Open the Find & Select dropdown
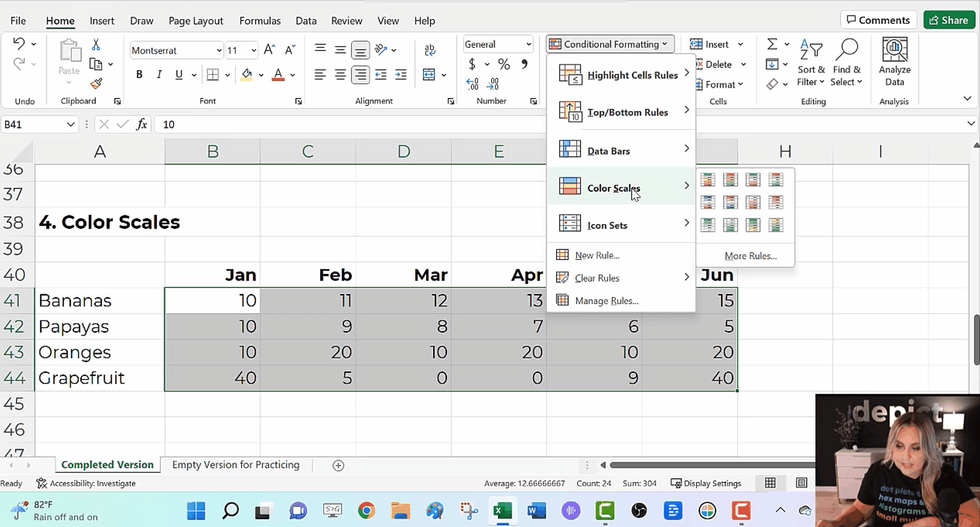Viewport: 980px width, 527px height. pos(847,62)
